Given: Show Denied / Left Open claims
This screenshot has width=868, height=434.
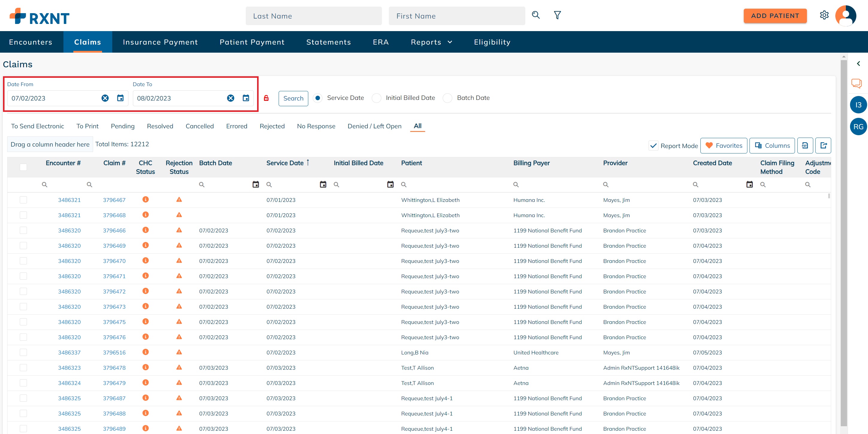Looking at the screenshot, I should click(374, 126).
